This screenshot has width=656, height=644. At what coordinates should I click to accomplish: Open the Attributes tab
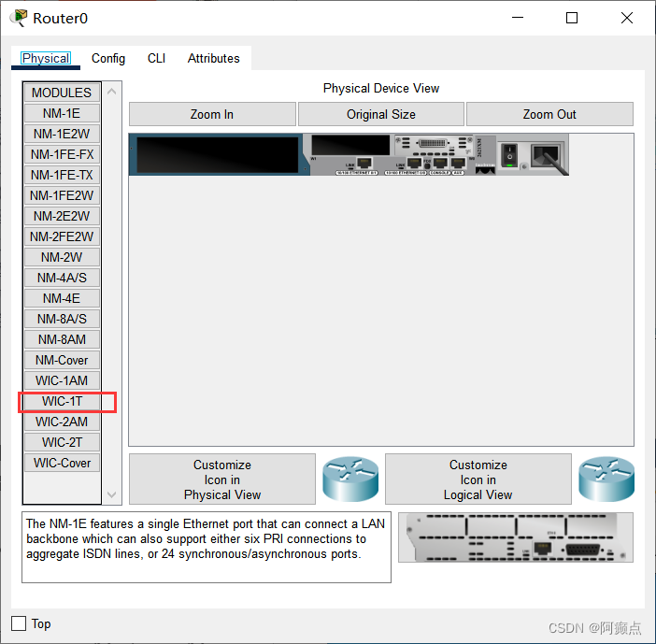coord(214,58)
